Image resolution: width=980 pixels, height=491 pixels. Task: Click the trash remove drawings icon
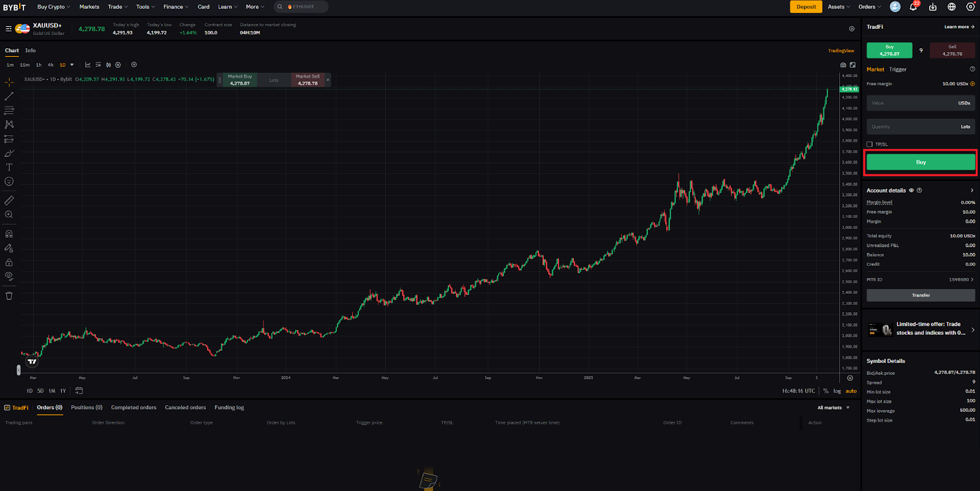coord(9,296)
